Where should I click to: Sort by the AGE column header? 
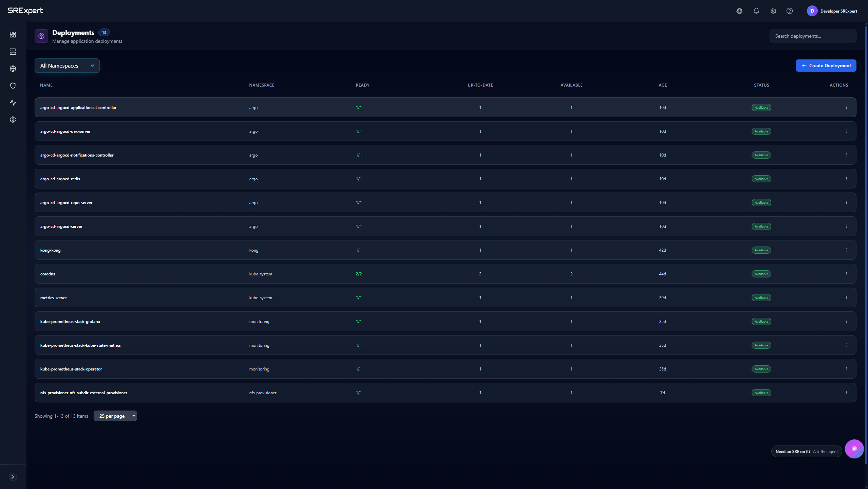point(663,85)
